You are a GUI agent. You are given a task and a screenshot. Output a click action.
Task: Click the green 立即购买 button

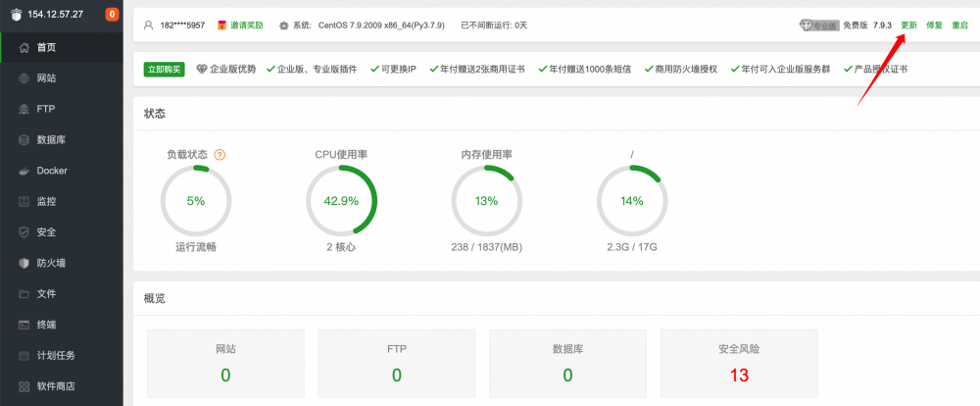point(164,70)
